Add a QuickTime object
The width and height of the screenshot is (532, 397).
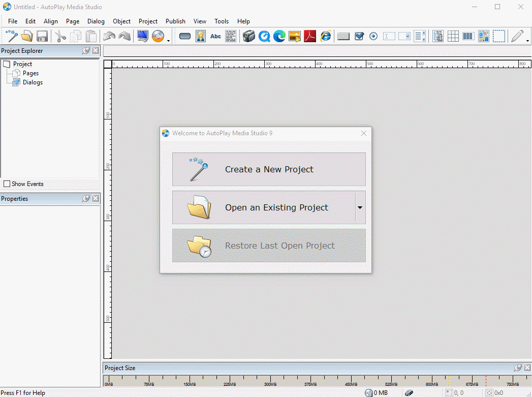(264, 36)
